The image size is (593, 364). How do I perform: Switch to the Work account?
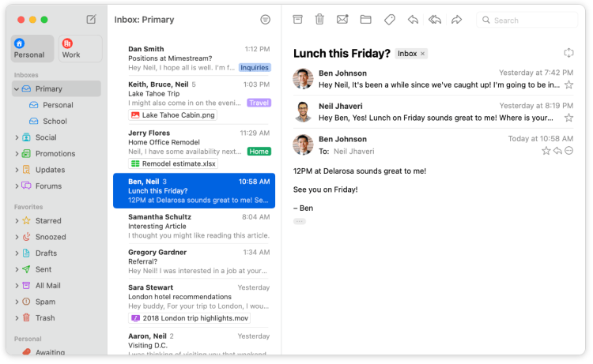click(80, 48)
